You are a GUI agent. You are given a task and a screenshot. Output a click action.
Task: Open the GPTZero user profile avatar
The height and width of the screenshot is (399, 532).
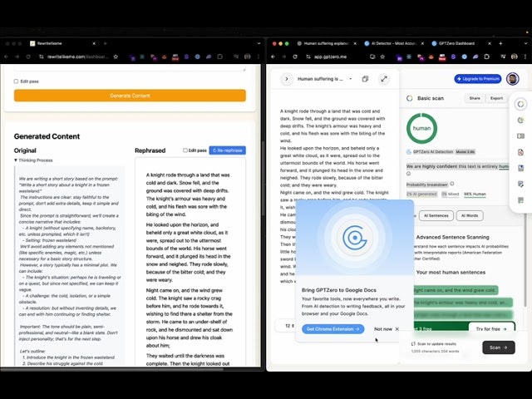pos(513,79)
